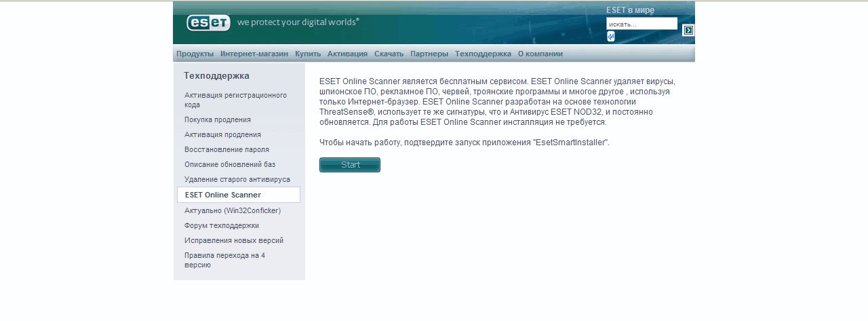This screenshot has width=868, height=321.
Task: Open the "Исправления новых версий" sidebar link
Action: click(234, 240)
